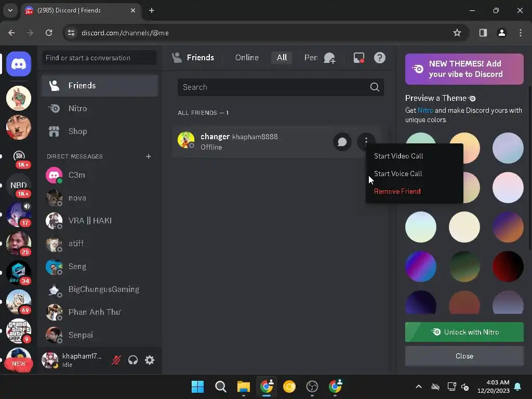Select the Pending tab
The width and height of the screenshot is (532, 399).
(x=311, y=58)
